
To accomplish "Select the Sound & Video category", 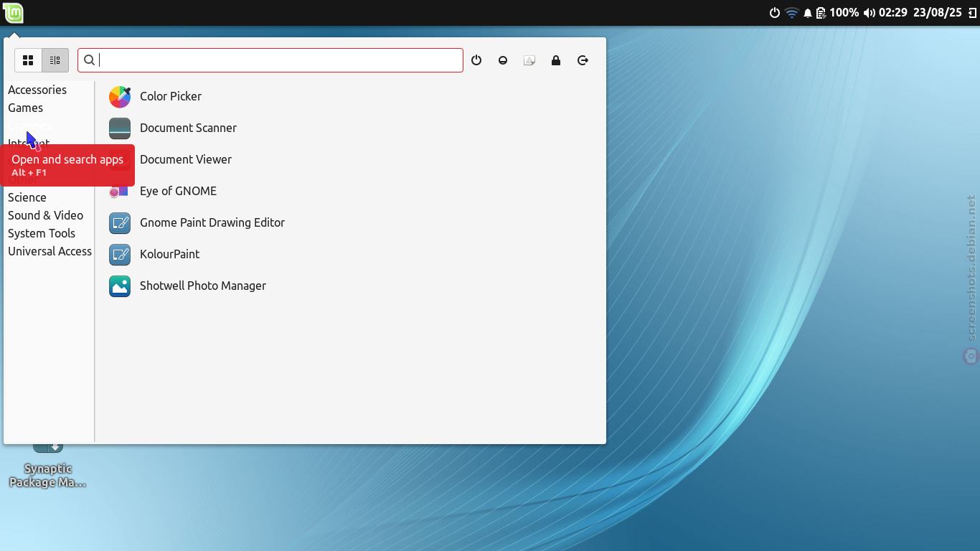I will pos(45,215).
